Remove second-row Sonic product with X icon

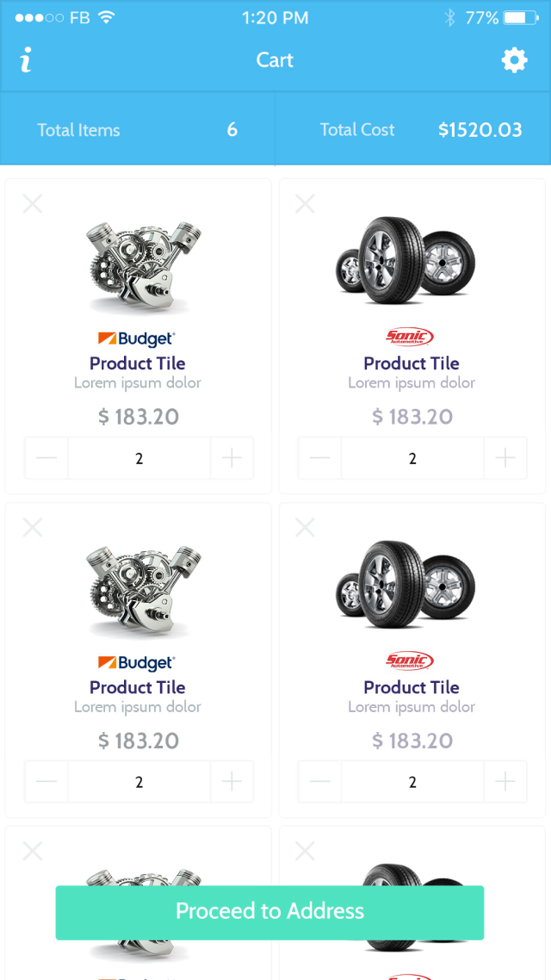click(305, 527)
